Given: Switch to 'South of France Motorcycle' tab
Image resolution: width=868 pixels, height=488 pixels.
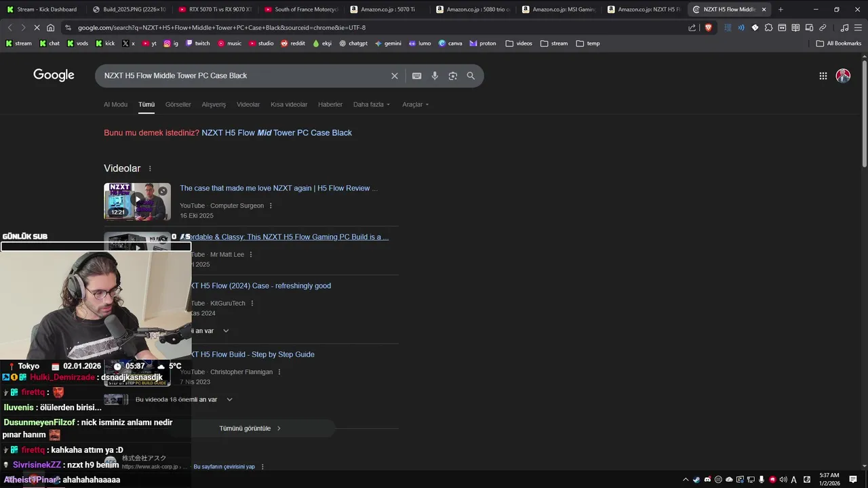Looking at the screenshot, I should pos(300,9).
